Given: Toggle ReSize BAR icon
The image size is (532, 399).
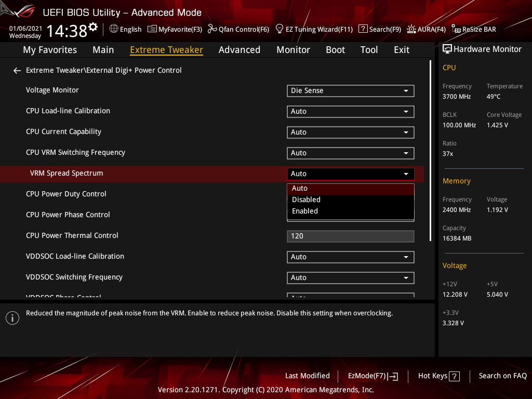Looking at the screenshot, I should pos(456,29).
